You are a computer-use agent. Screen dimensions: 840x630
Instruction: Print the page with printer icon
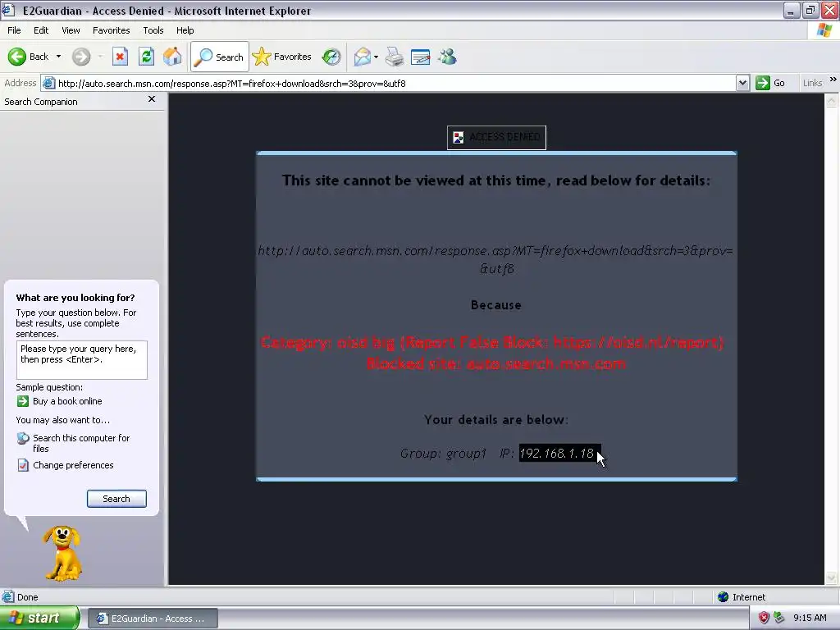pos(395,57)
